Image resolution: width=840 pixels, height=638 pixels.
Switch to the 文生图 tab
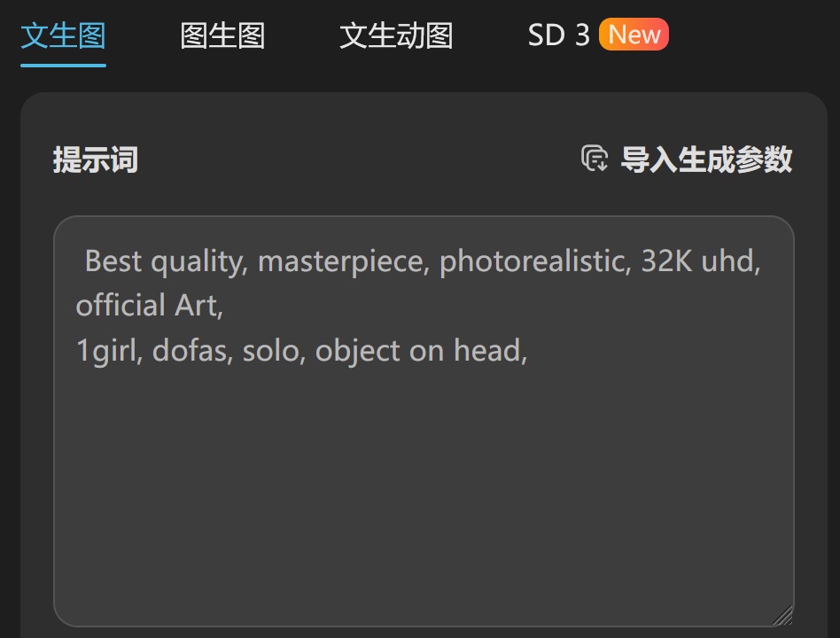click(63, 35)
